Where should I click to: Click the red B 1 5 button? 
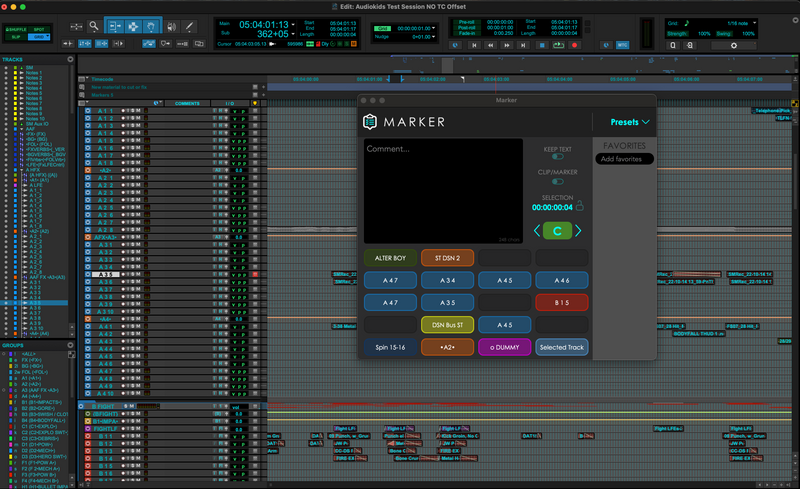[562, 303]
